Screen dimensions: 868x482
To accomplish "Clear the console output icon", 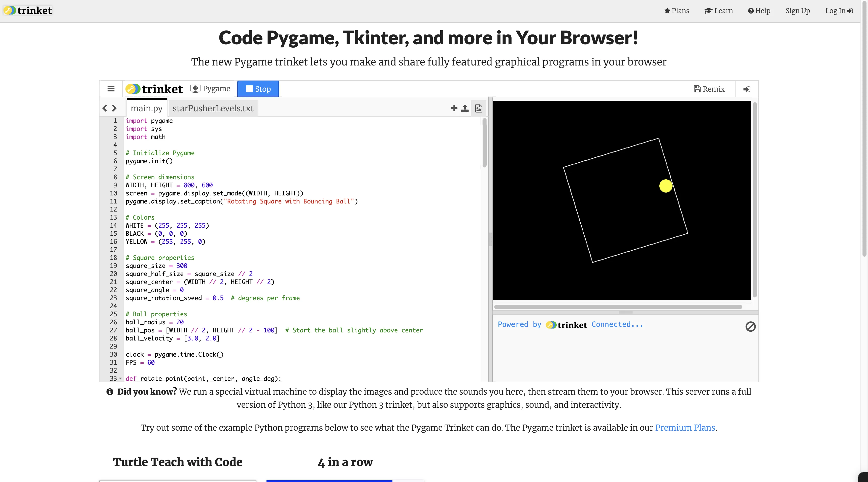I will point(750,326).
